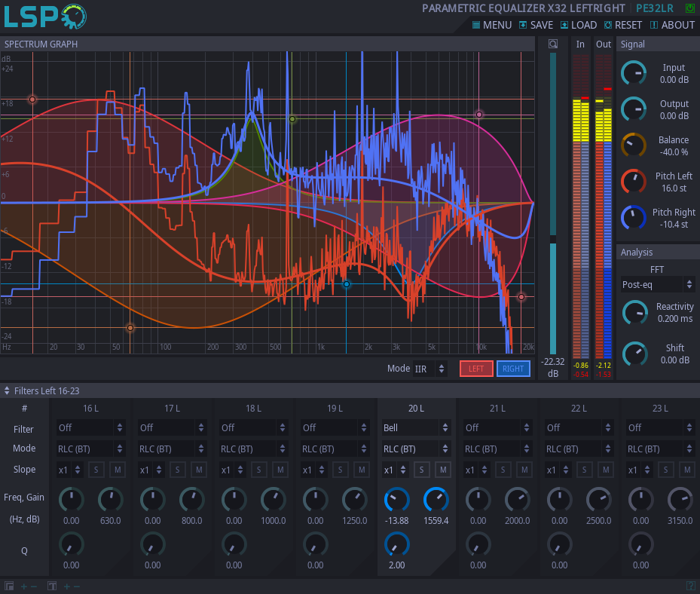Click the zoom magnifier icon above the fader
Viewport: 700px width, 594px height.
(553, 44)
